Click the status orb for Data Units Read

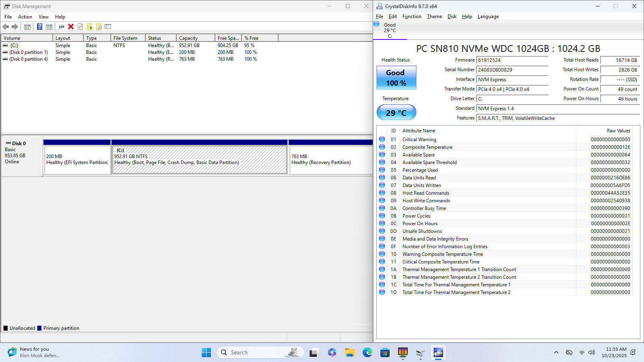tap(382, 177)
